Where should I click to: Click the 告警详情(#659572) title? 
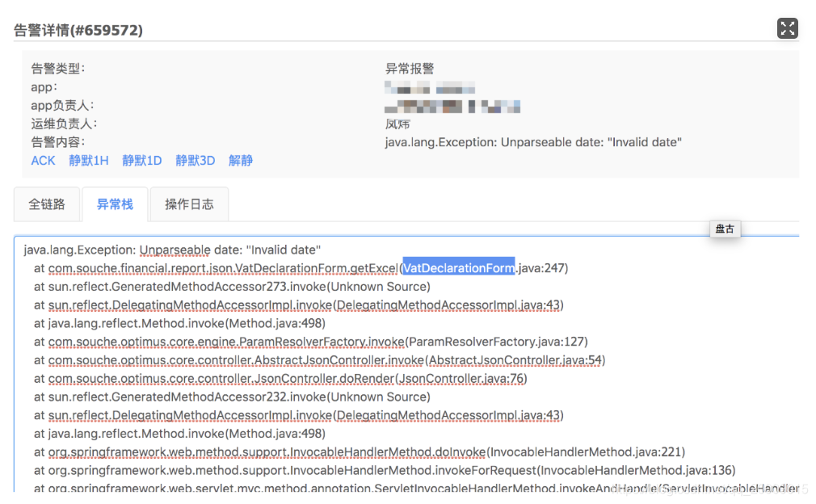[x=78, y=30]
